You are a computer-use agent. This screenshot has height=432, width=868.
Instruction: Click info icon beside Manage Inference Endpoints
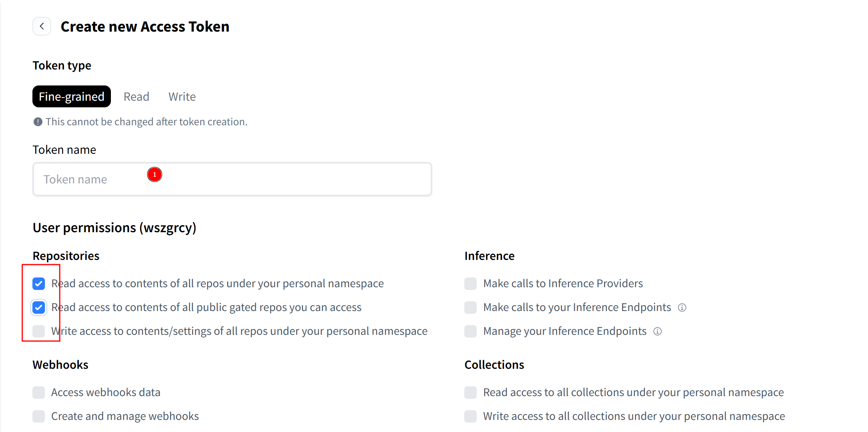658,331
